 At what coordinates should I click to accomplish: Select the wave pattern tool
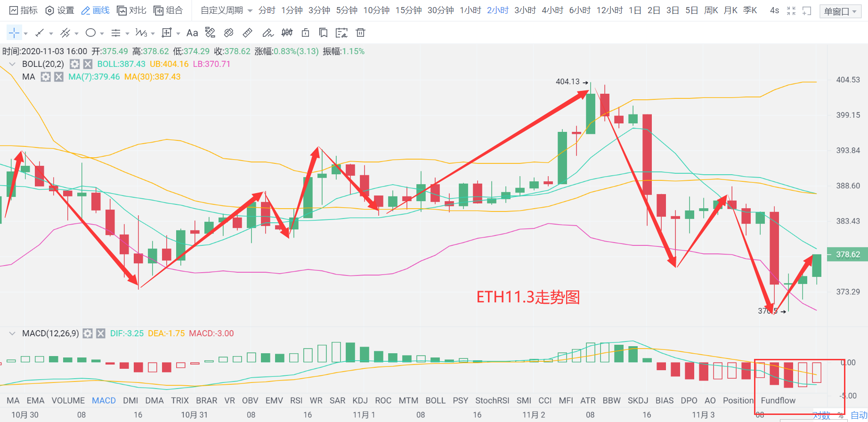[x=141, y=32]
